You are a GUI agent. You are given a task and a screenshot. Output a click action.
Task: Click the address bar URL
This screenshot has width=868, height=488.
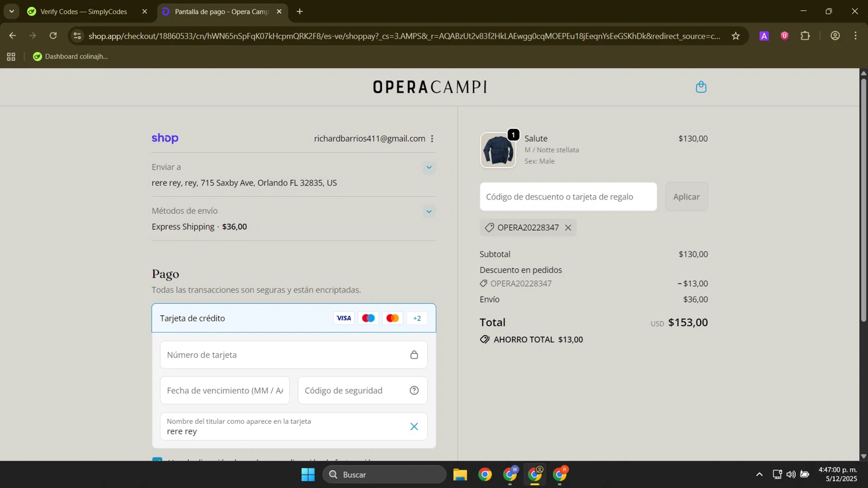pyautogui.click(x=404, y=36)
